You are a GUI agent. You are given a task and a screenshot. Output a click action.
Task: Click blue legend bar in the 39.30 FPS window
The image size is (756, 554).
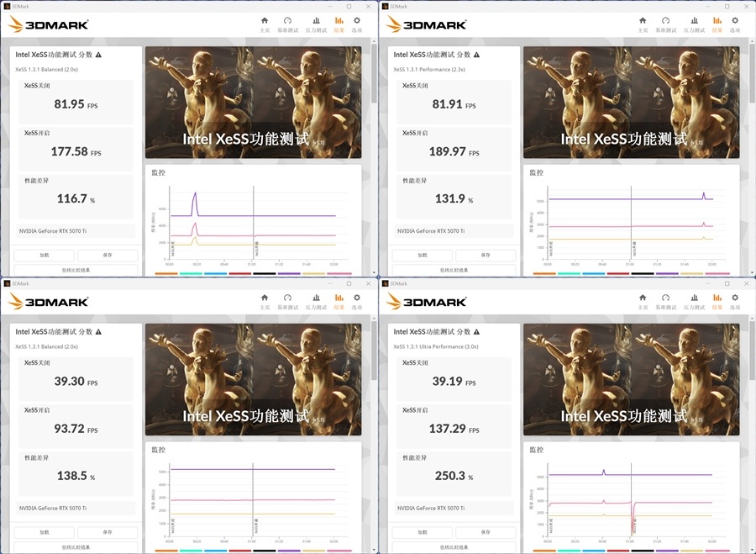[216, 551]
